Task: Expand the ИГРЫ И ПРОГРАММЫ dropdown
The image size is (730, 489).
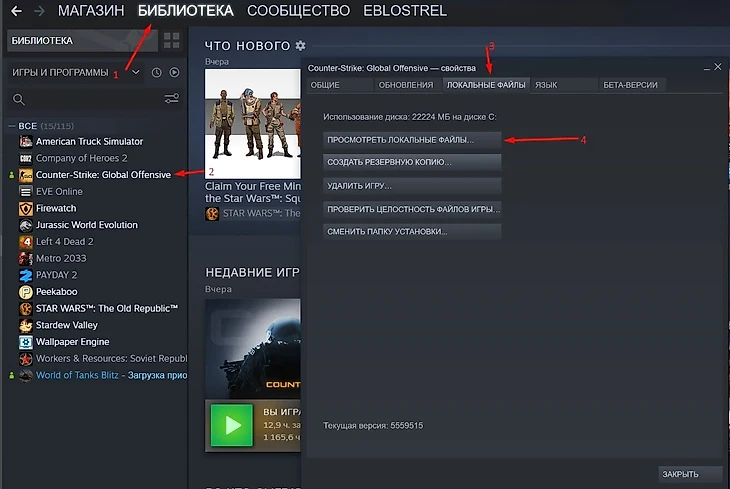Action: point(135,72)
